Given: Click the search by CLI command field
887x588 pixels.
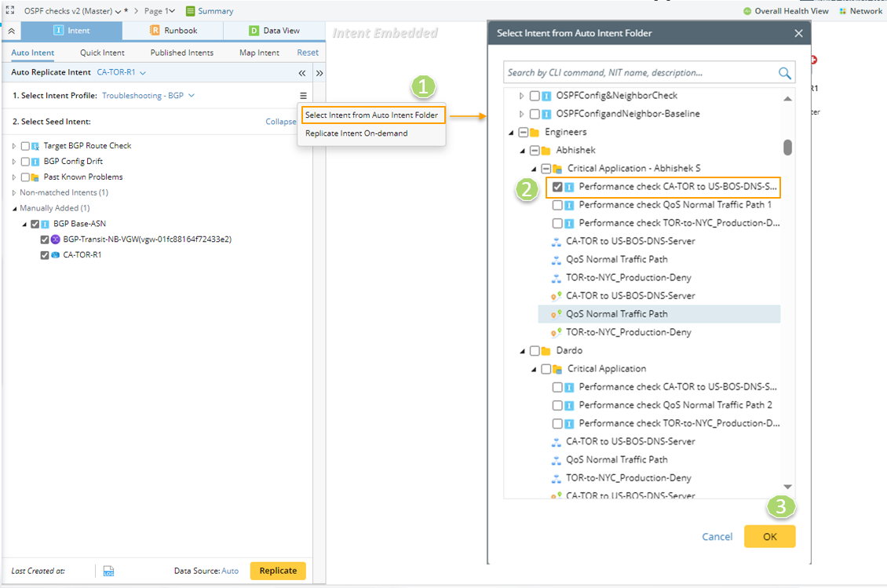Looking at the screenshot, I should click(x=640, y=73).
